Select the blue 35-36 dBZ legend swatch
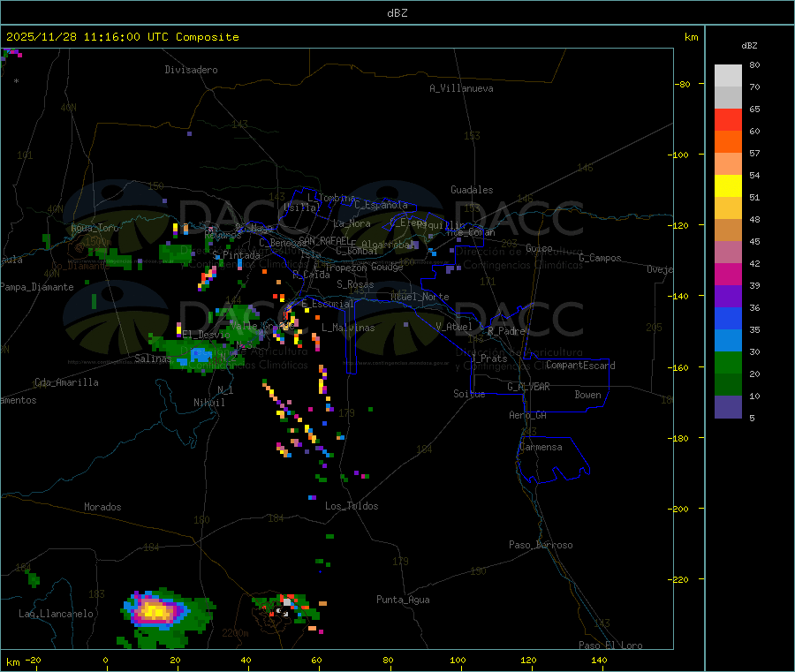The width and height of the screenshot is (795, 672). 728,318
